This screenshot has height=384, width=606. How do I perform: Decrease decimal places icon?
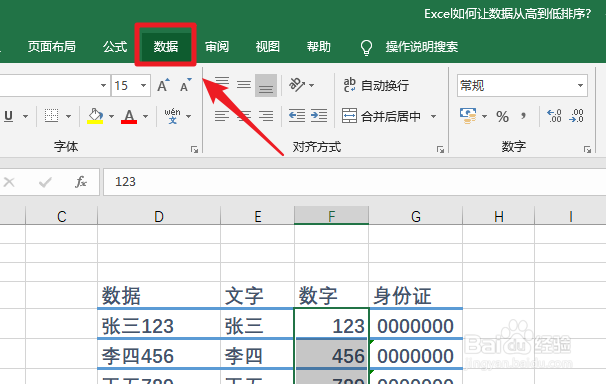(576, 116)
